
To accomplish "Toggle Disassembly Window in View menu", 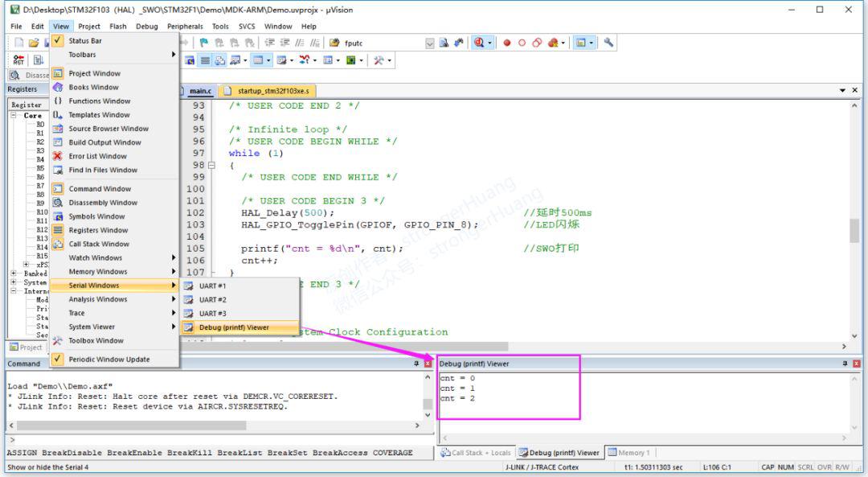I will (115, 203).
